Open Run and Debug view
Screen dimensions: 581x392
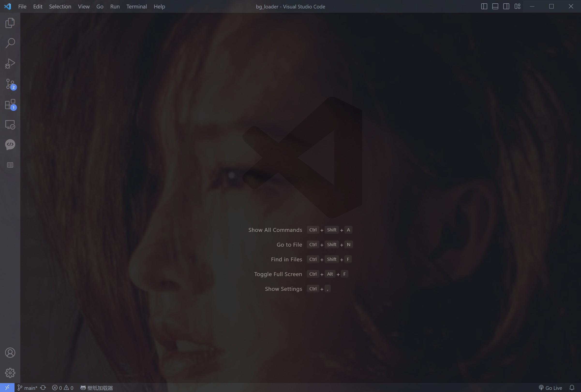click(x=10, y=64)
